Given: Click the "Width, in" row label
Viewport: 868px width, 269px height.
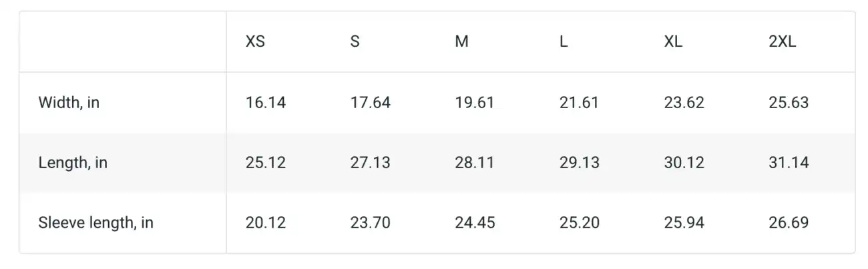Looking at the screenshot, I should point(69,103).
